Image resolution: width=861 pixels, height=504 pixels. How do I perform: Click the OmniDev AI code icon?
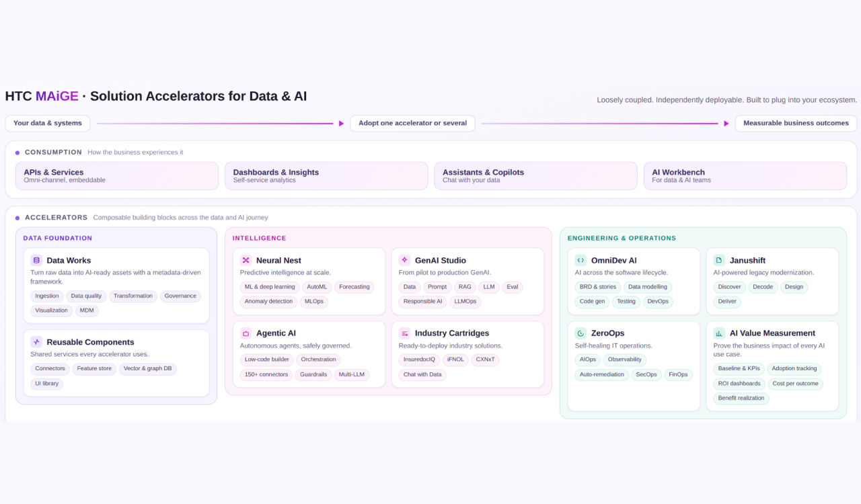(x=581, y=260)
